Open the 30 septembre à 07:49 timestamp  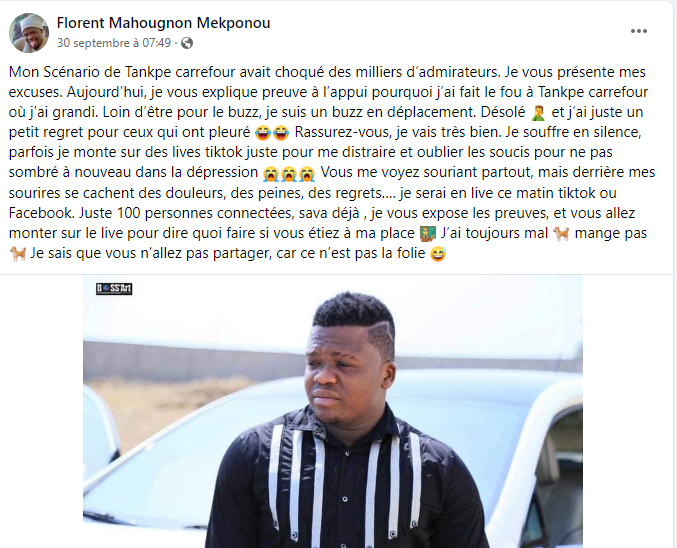click(x=114, y=43)
